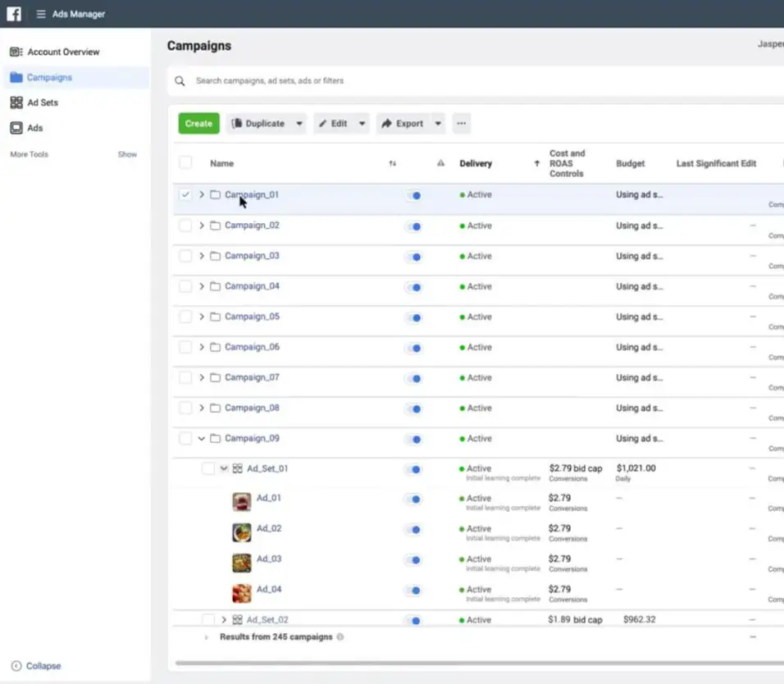The height and width of the screenshot is (684, 784).
Task: Go to Ad Sets in sidebar
Action: tap(43, 103)
